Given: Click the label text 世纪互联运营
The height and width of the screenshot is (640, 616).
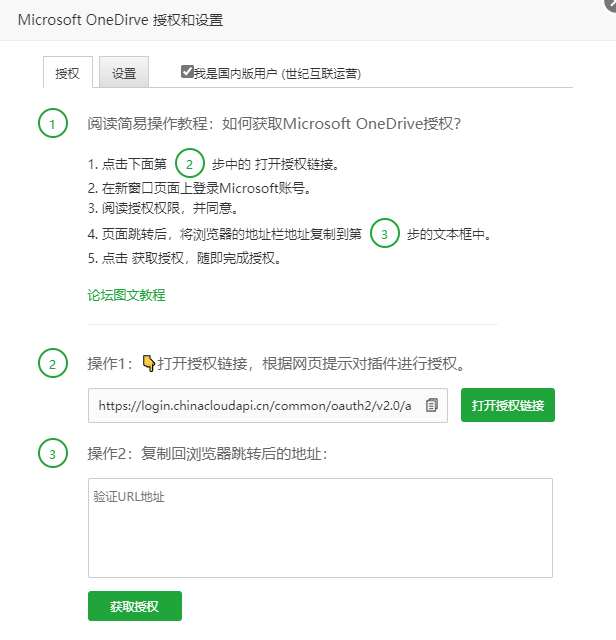Looking at the screenshot, I should [322, 73].
